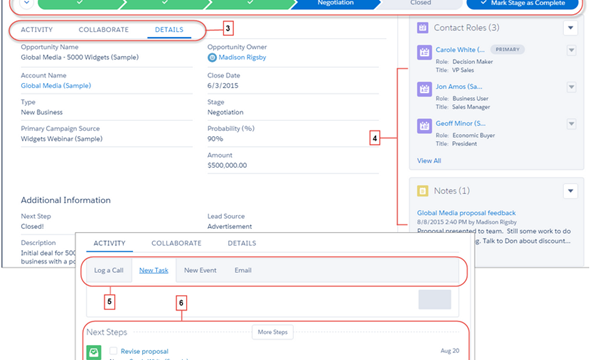Image resolution: width=590 pixels, height=360 pixels.
Task: Click the Close Date value 6/3/2015
Action: (x=223, y=86)
